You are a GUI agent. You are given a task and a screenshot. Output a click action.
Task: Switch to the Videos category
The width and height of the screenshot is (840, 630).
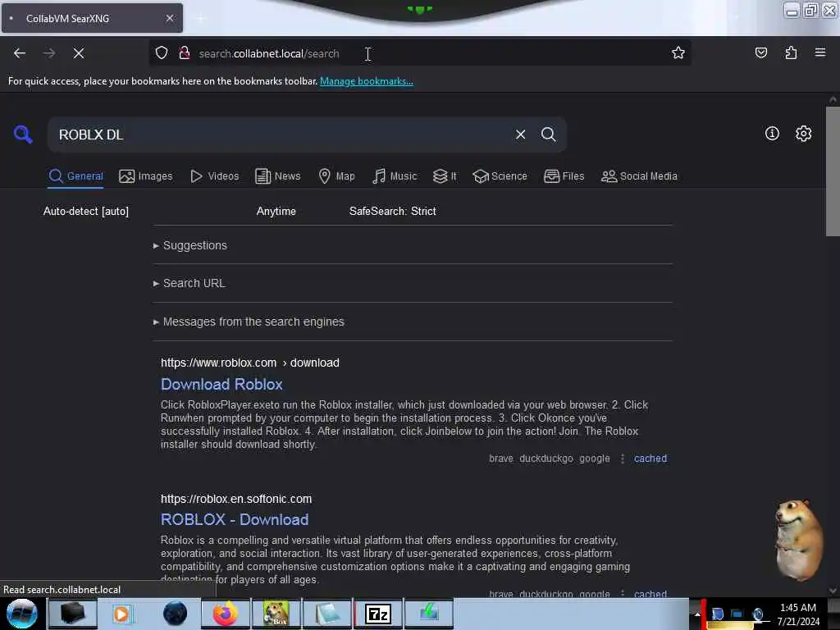tap(215, 176)
